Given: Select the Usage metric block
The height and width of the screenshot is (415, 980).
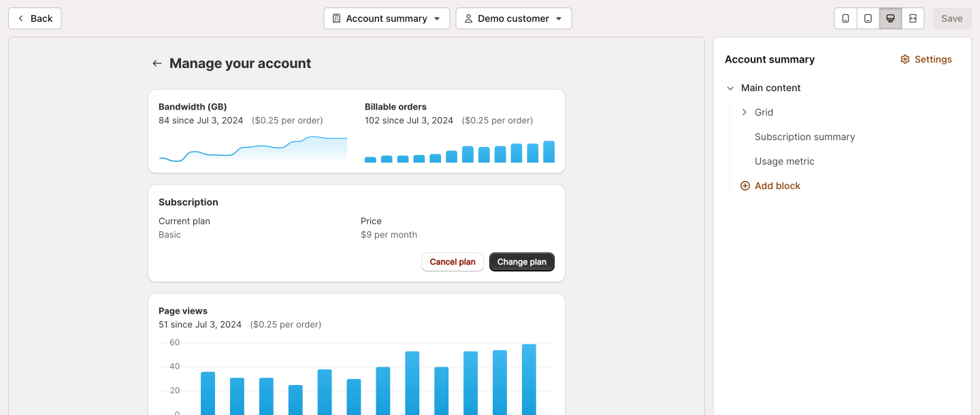Looking at the screenshot, I should (x=784, y=161).
